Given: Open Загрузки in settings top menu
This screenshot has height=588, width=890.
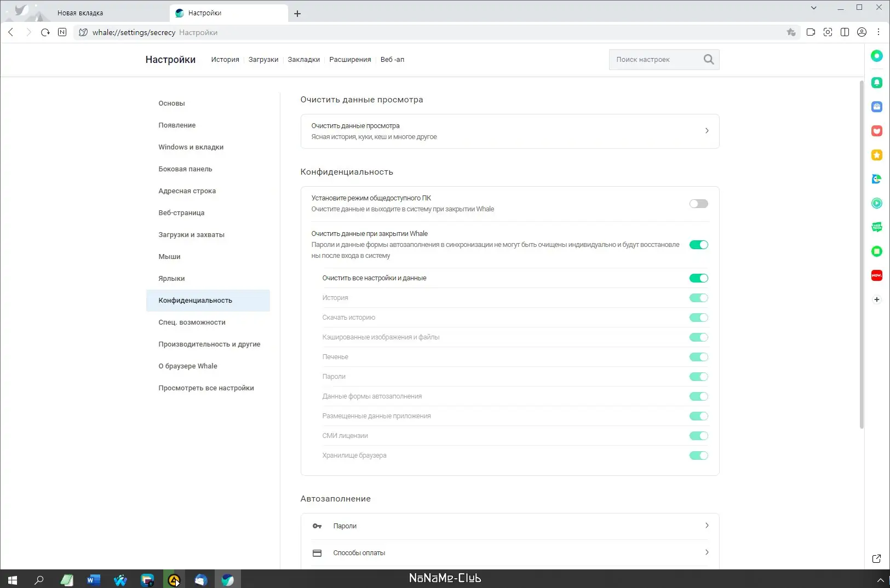Looking at the screenshot, I should [x=263, y=60].
